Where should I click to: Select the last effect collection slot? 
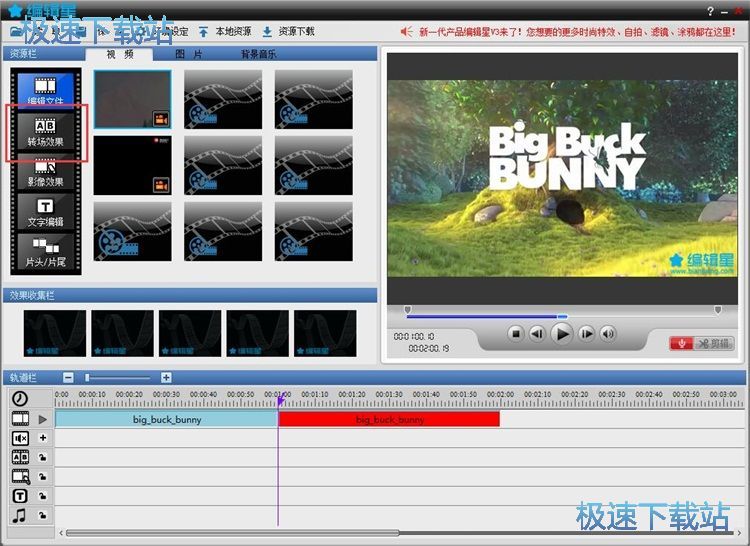tap(325, 333)
